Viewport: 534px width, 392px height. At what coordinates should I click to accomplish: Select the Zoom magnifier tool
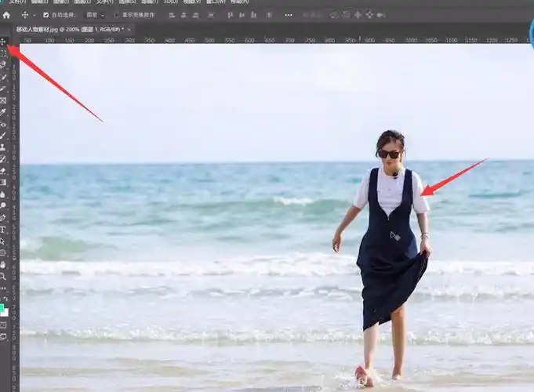3,276
